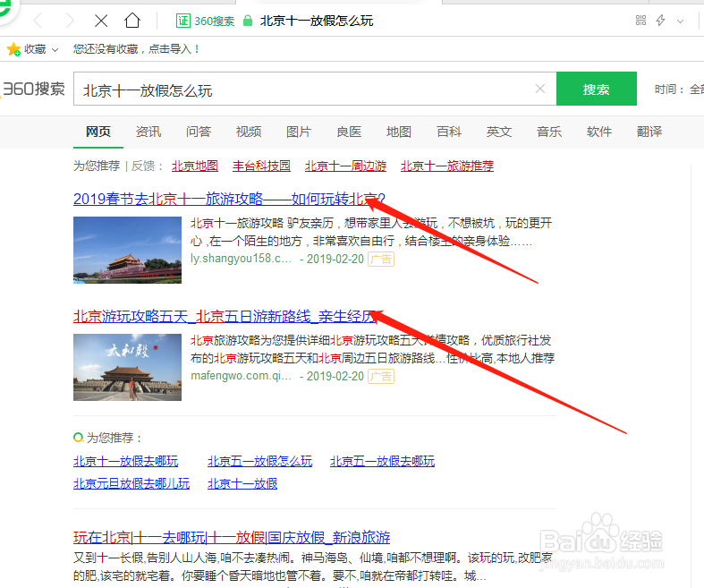Click suggestion 北京五一放假怎么玩
The width and height of the screenshot is (704, 588).
tap(259, 461)
